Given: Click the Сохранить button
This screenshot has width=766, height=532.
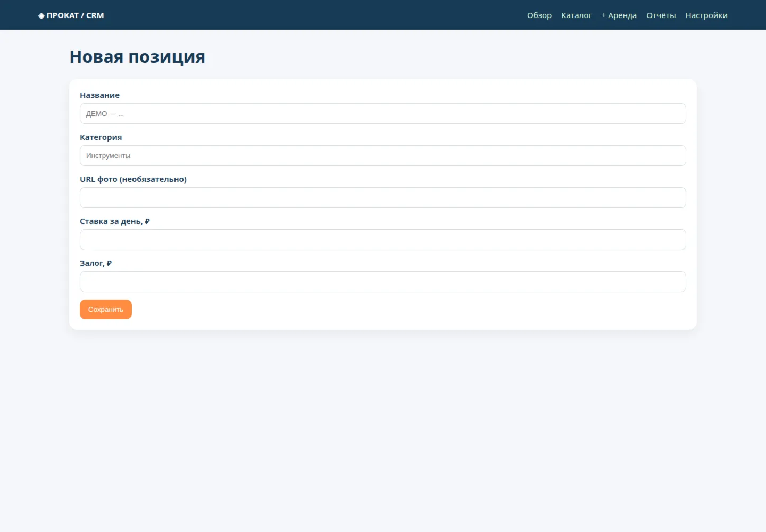Looking at the screenshot, I should (106, 310).
